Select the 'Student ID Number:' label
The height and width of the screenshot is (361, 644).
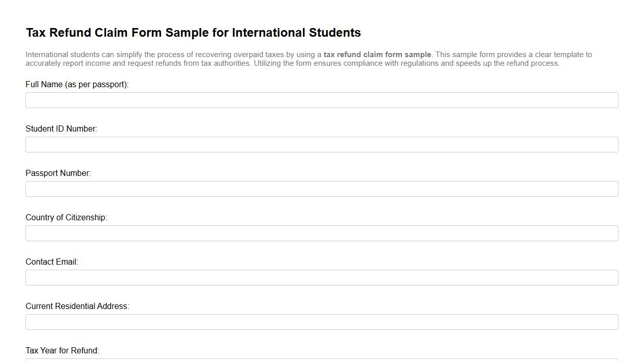[x=61, y=128]
